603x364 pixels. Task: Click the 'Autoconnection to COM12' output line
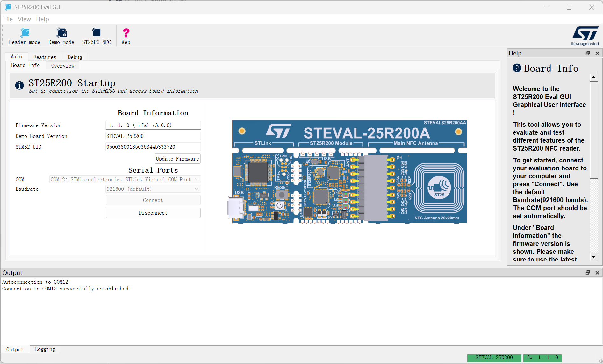(x=35, y=282)
